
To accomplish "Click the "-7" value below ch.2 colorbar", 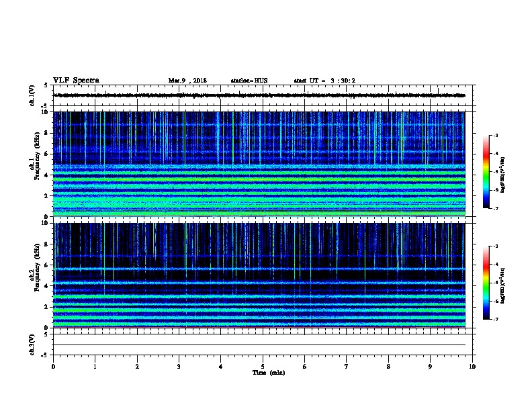I will pyautogui.click(x=495, y=320).
